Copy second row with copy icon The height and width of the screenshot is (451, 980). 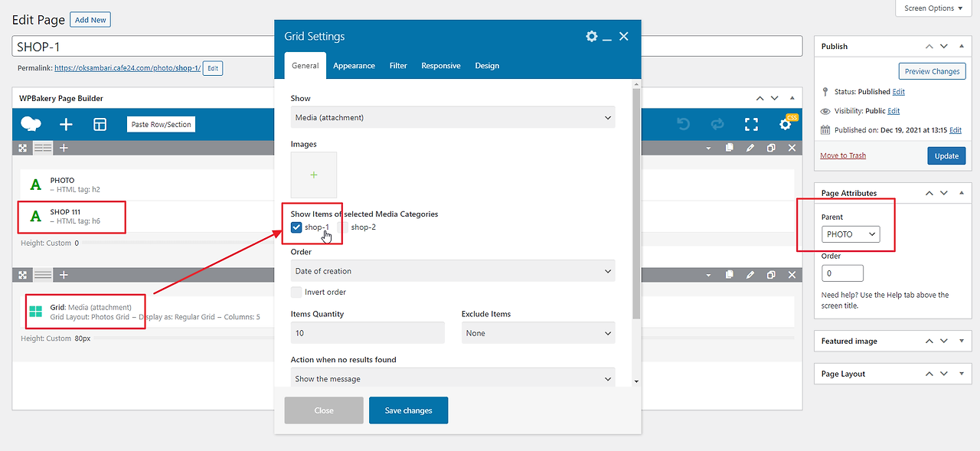(x=730, y=274)
